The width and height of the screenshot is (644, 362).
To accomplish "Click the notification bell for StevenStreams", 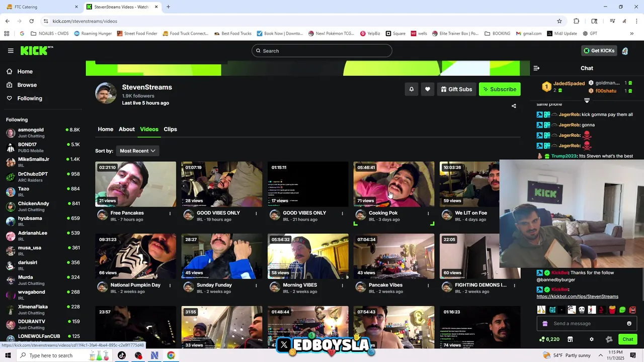I will pos(411,89).
